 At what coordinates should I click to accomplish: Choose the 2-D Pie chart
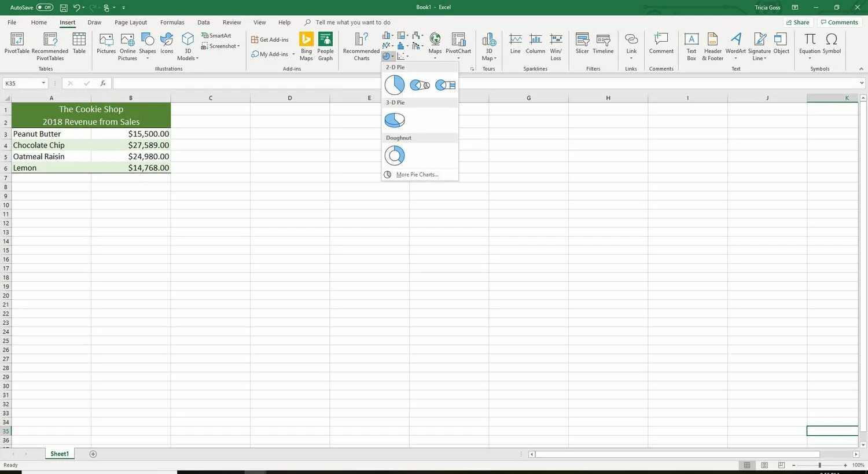pos(395,85)
